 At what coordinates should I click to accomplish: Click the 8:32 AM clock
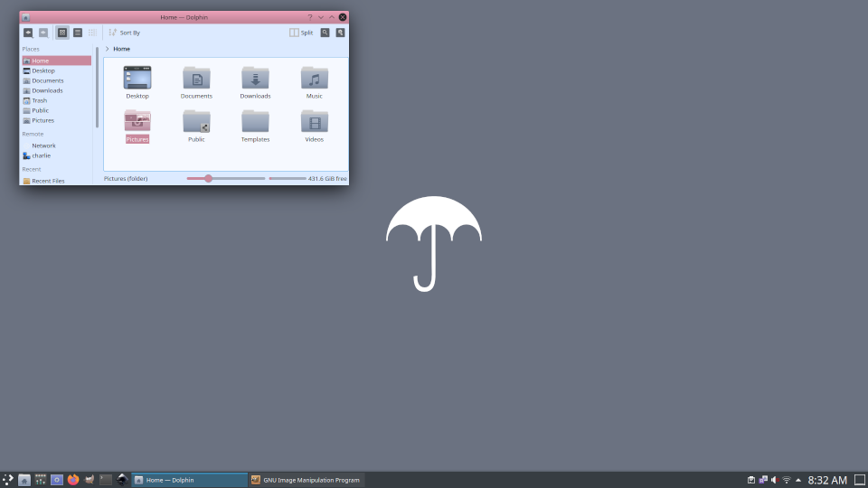pyautogui.click(x=827, y=480)
